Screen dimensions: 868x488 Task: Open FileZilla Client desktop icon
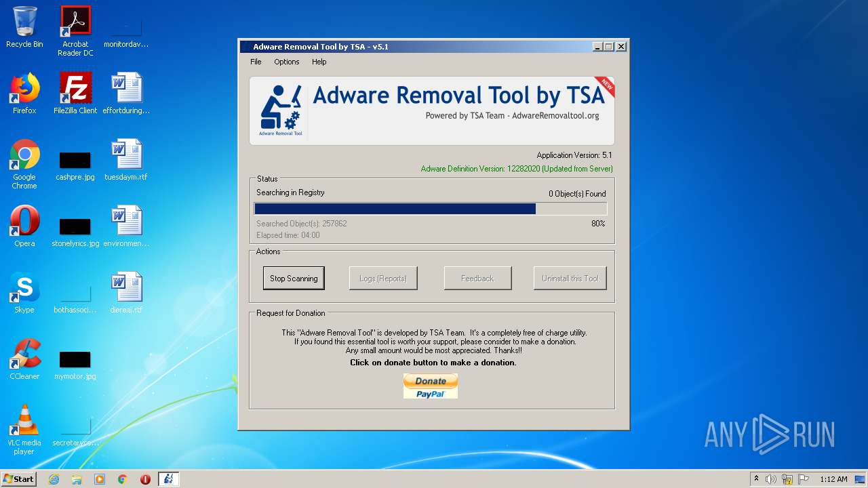pyautogui.click(x=75, y=94)
